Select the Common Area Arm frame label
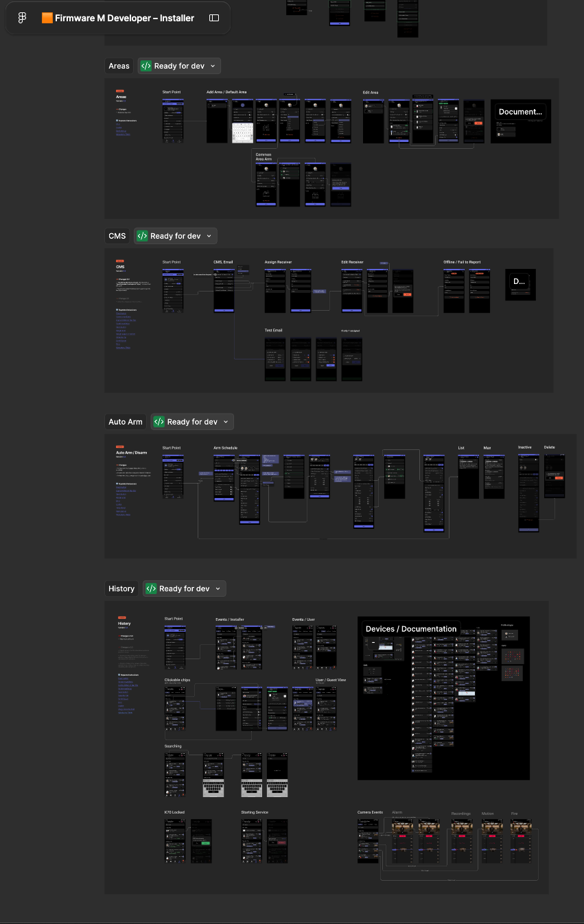The width and height of the screenshot is (584, 924). coord(264,157)
